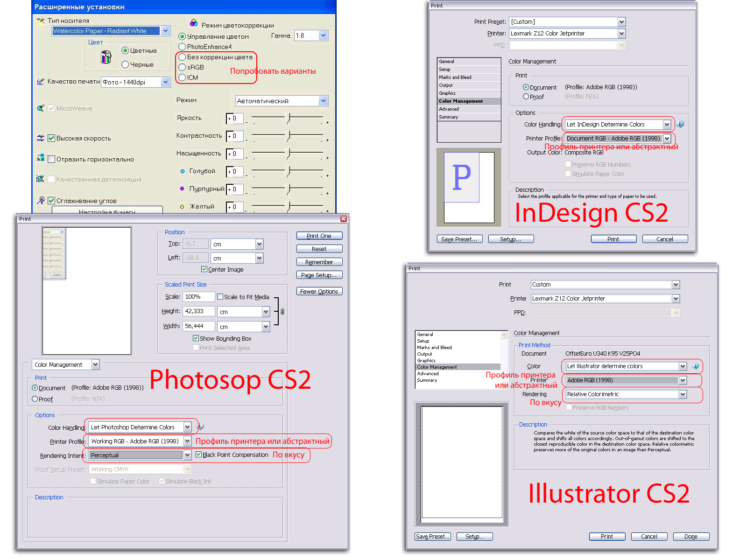747x560 pixels.
Task: Toggle Высокая скорость checkbox
Action: (x=51, y=138)
